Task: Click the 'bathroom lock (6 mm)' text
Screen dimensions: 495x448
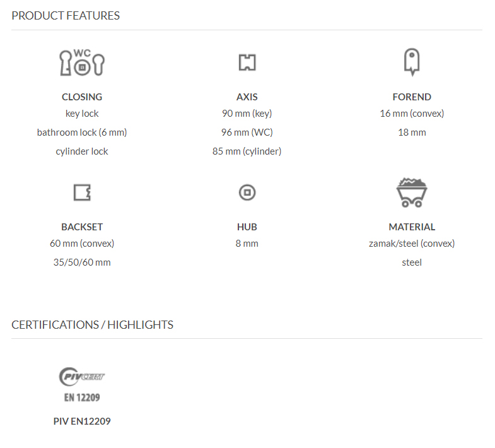Action: click(x=82, y=133)
